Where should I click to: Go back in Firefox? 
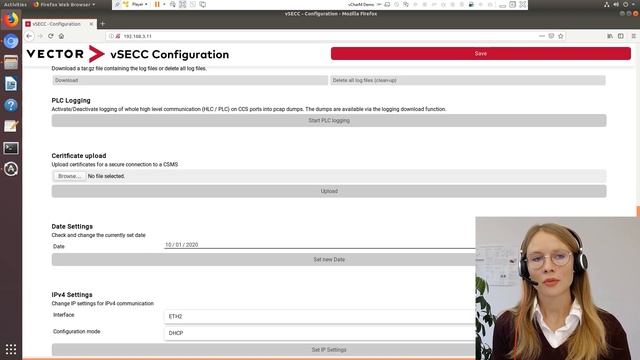(29, 36)
